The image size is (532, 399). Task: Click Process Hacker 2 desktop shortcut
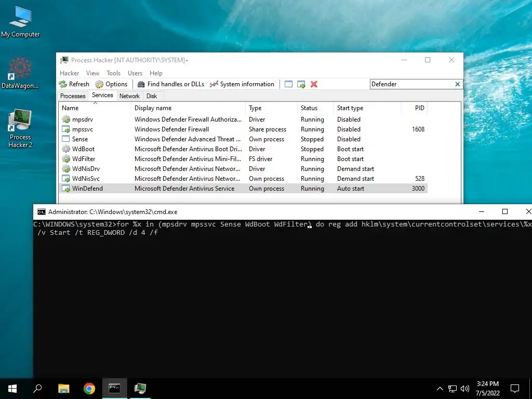tap(20, 128)
